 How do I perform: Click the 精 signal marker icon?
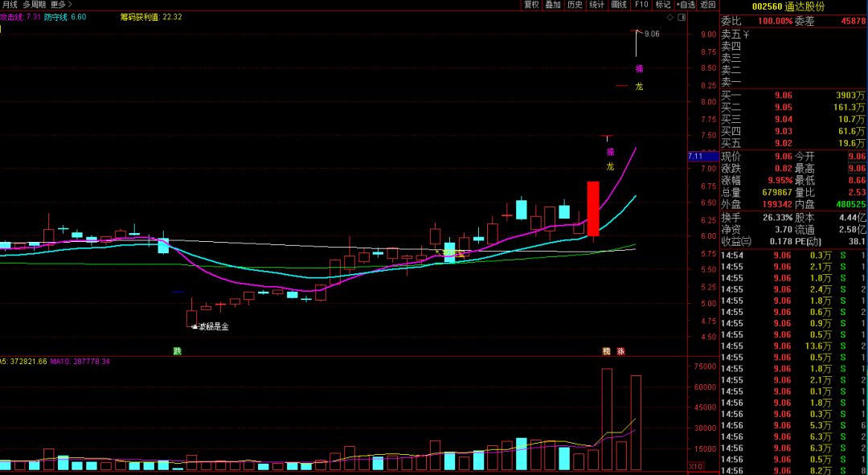tap(607, 351)
